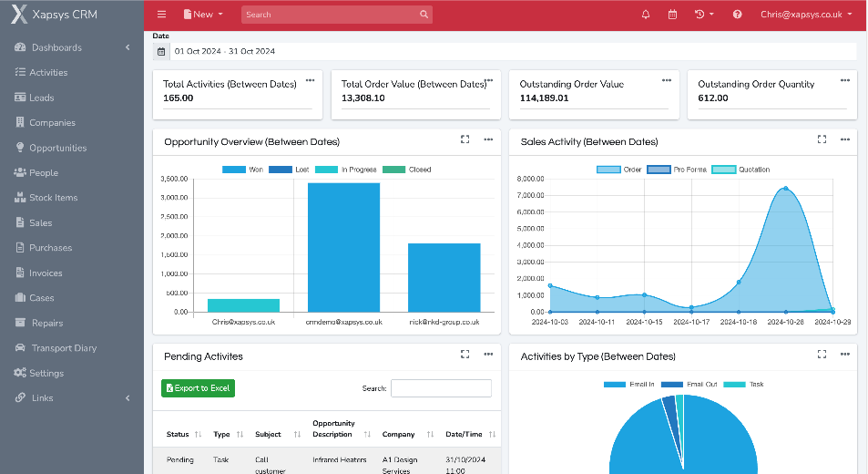Open Dashboards in the sidebar
This screenshot has height=474, width=868.
56,47
